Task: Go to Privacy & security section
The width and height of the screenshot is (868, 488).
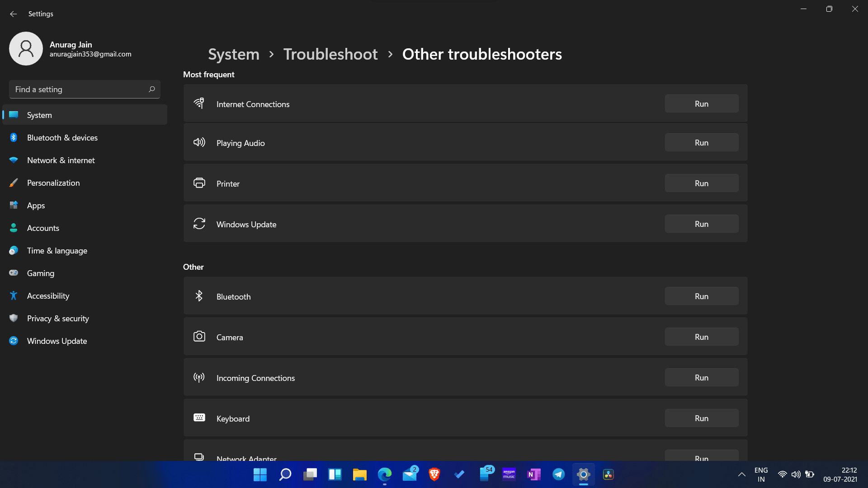Action: coord(57,319)
